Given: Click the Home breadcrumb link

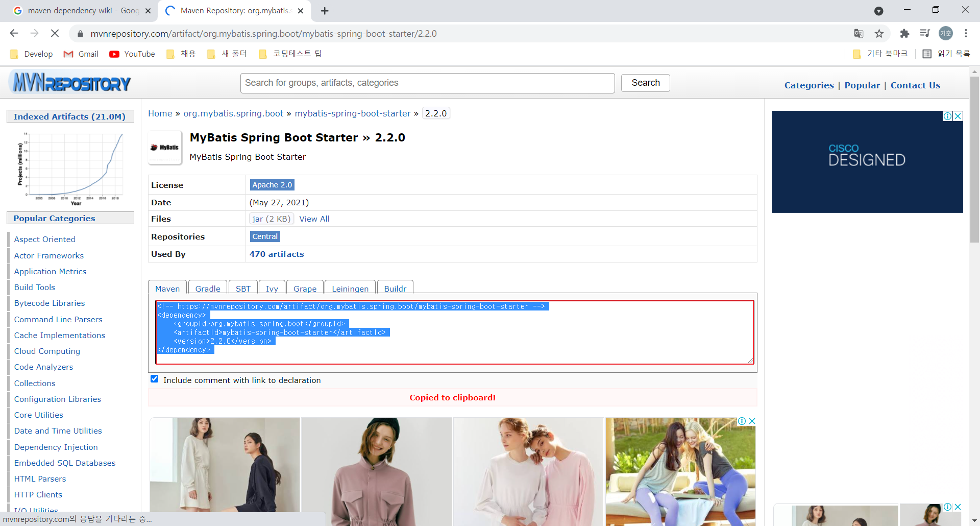Looking at the screenshot, I should click(x=160, y=113).
